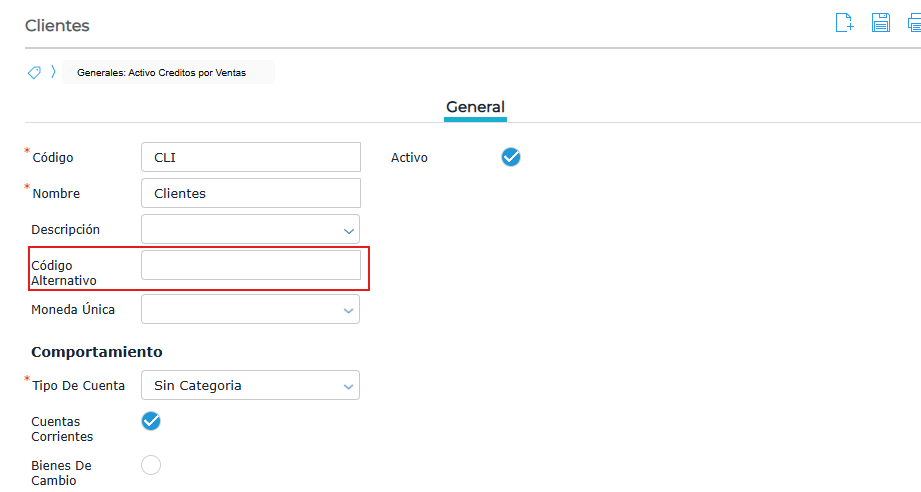Screen dimensions: 921x492
Task: Uncheck the Activo checkbox
Action: tap(511, 157)
